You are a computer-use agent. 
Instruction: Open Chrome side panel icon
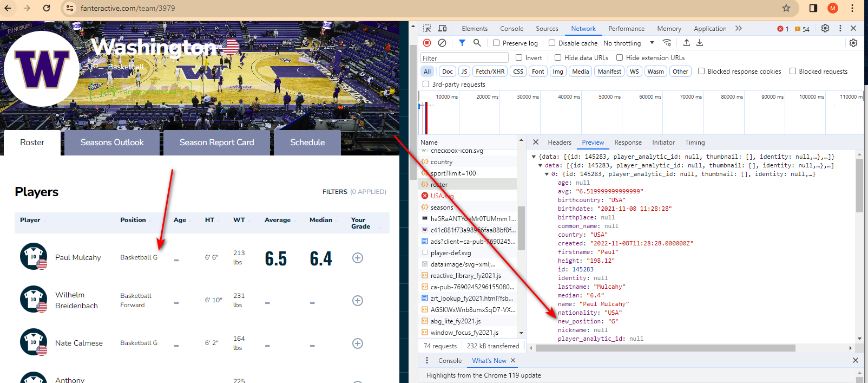tap(813, 8)
